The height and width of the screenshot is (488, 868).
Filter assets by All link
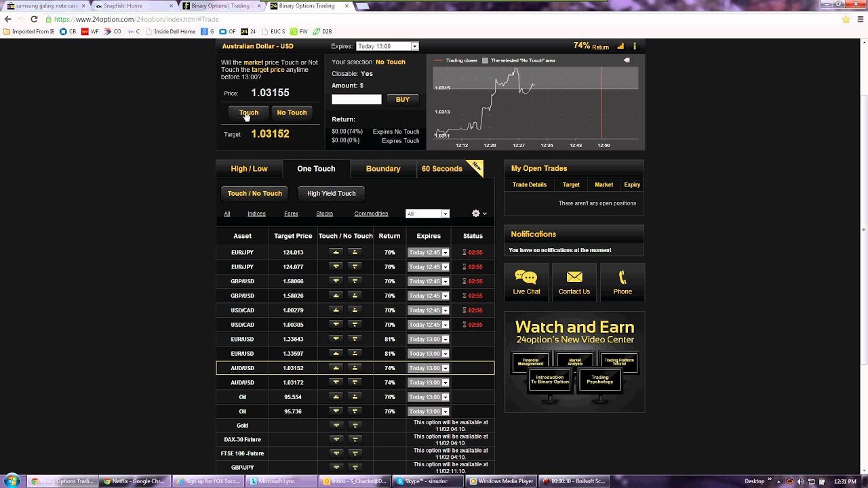(227, 213)
